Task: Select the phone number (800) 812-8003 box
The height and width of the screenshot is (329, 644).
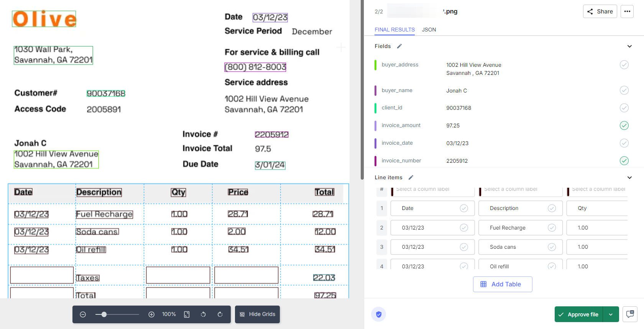Action: tap(255, 67)
